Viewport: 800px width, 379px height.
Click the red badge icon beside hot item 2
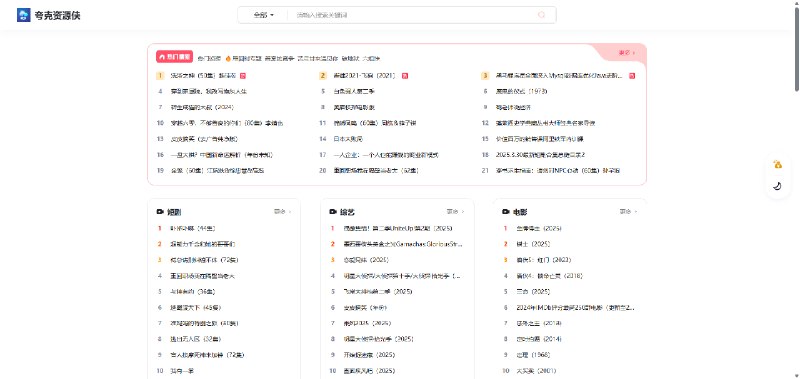[x=405, y=75]
